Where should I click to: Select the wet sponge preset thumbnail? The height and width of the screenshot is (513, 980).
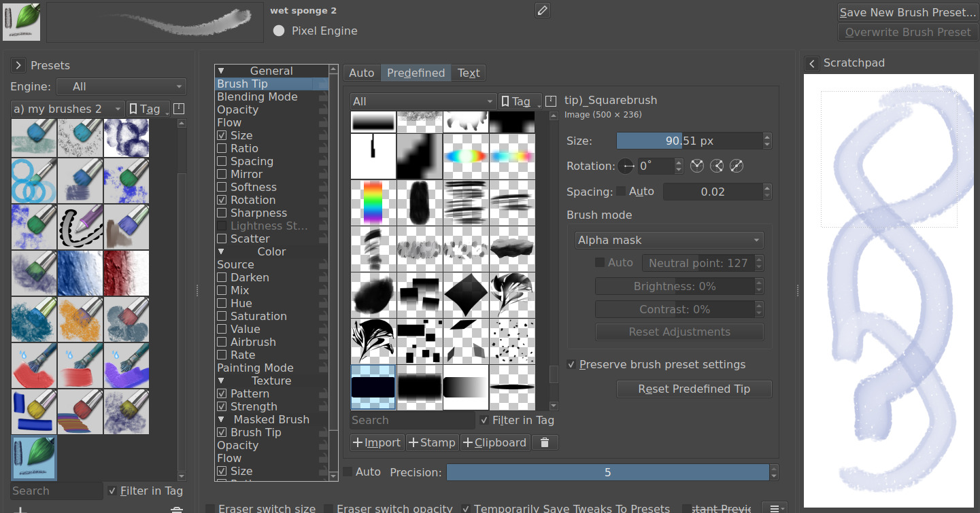[x=35, y=458]
